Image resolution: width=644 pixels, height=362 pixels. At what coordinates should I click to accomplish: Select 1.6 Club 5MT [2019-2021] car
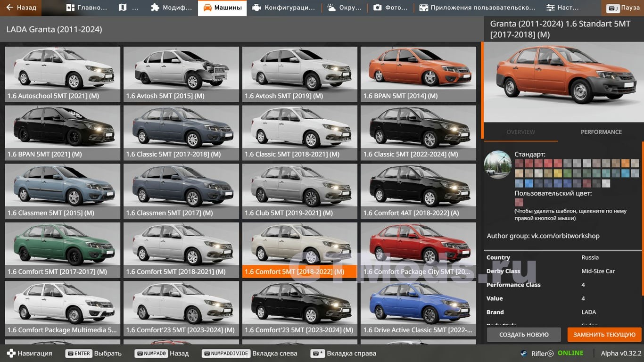(x=300, y=191)
